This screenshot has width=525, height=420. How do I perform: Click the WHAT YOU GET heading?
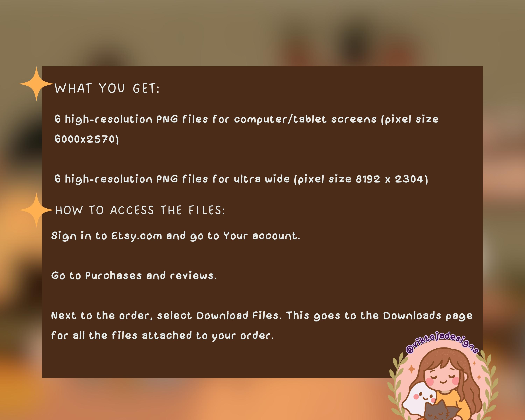(107, 88)
